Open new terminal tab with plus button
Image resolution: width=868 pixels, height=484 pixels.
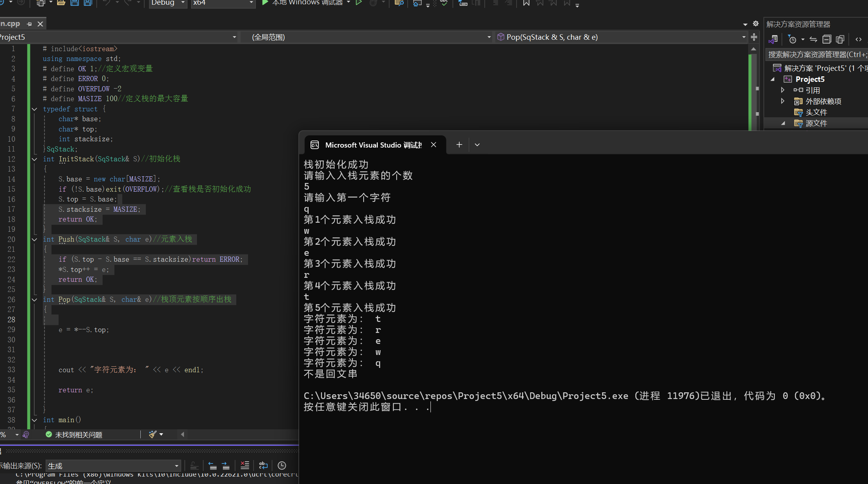(x=459, y=145)
